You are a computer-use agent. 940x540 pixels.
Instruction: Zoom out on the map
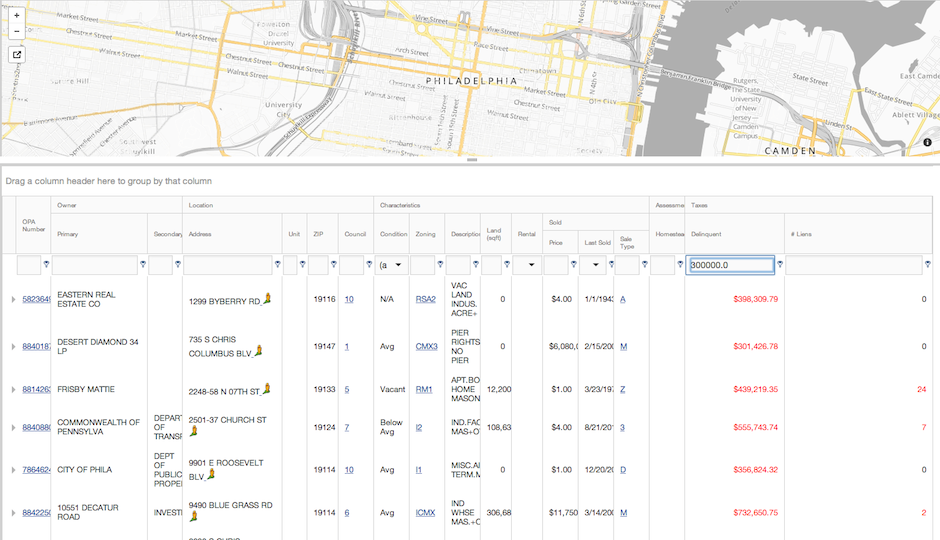point(16,31)
